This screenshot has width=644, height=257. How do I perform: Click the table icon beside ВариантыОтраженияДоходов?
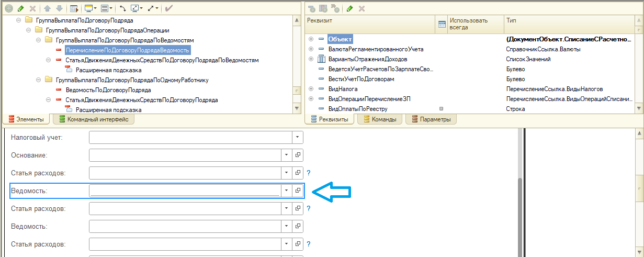tap(321, 59)
